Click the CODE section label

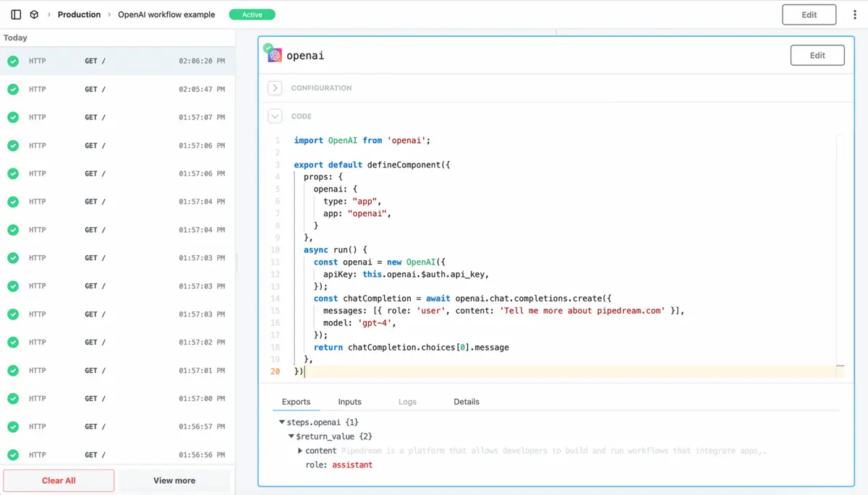(x=301, y=116)
